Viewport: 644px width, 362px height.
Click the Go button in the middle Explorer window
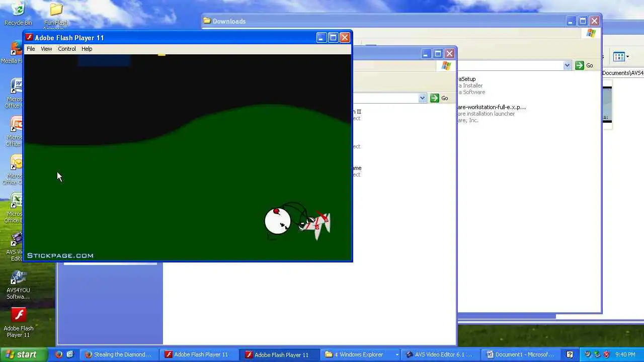[x=440, y=98]
